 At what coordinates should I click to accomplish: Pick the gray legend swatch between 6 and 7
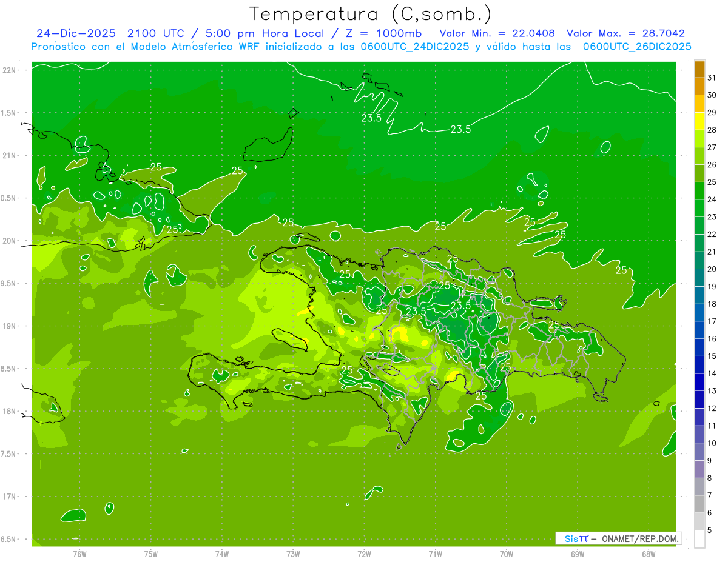[x=699, y=504]
